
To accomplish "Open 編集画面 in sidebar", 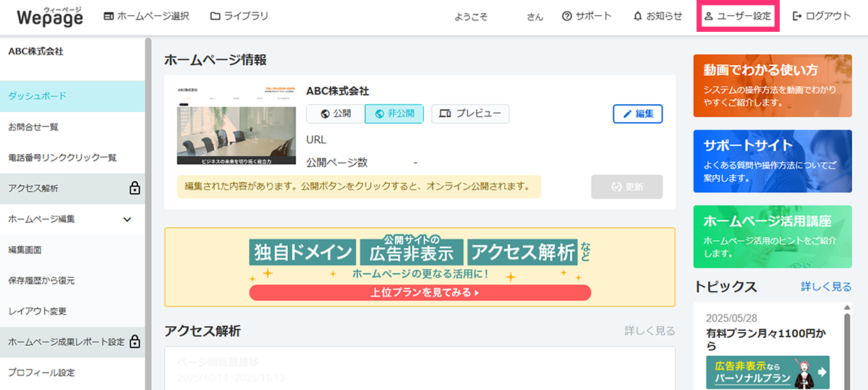I will pos(72,250).
